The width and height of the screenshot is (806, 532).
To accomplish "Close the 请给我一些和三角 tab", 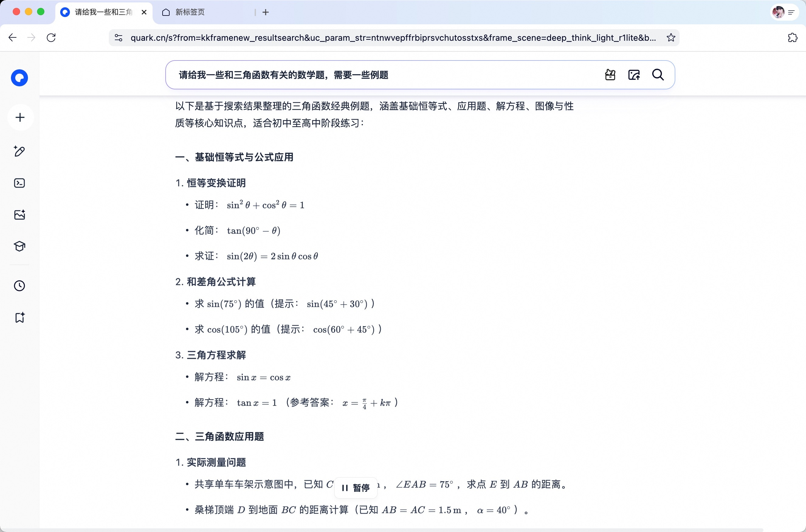I will (144, 12).
